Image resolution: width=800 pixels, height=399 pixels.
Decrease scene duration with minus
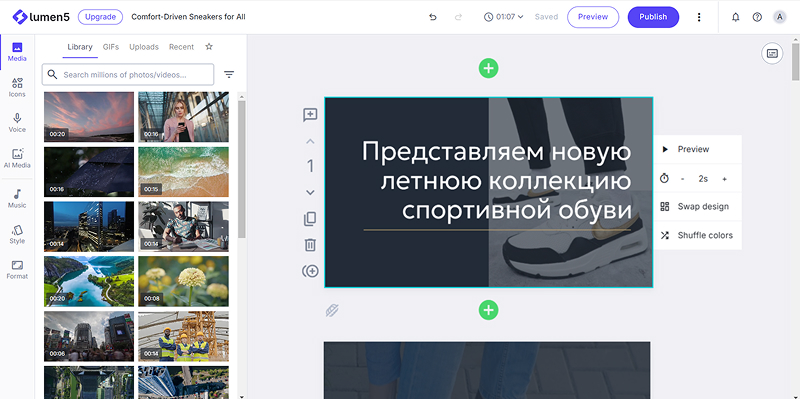683,179
